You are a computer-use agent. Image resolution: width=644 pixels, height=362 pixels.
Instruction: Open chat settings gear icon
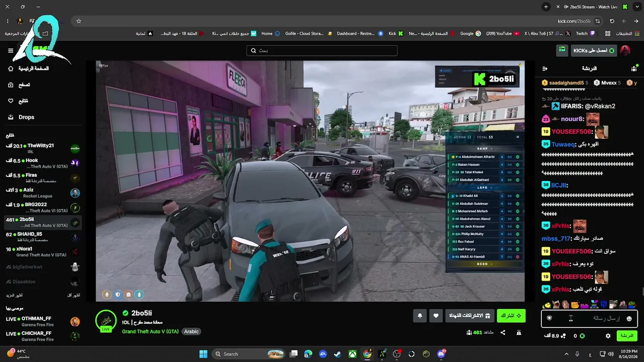(x=608, y=336)
